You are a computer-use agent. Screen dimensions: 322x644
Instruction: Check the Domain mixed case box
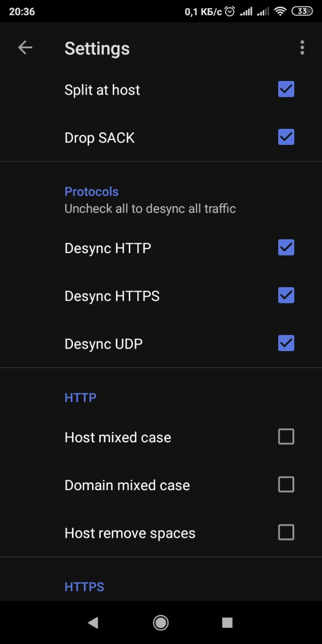click(286, 485)
